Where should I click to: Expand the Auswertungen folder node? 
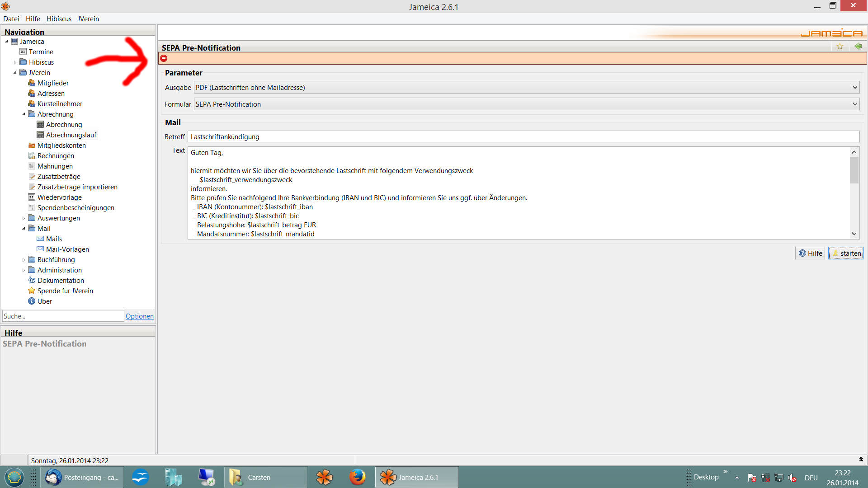(24, 218)
